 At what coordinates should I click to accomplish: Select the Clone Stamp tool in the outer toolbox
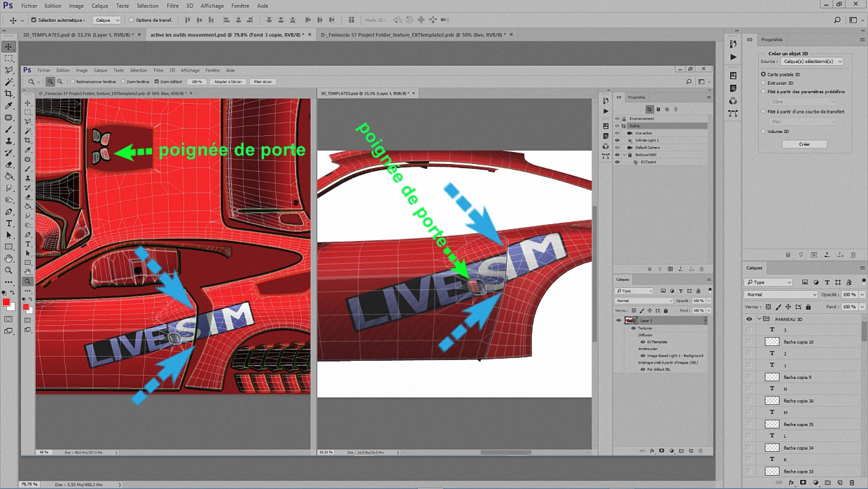click(9, 141)
